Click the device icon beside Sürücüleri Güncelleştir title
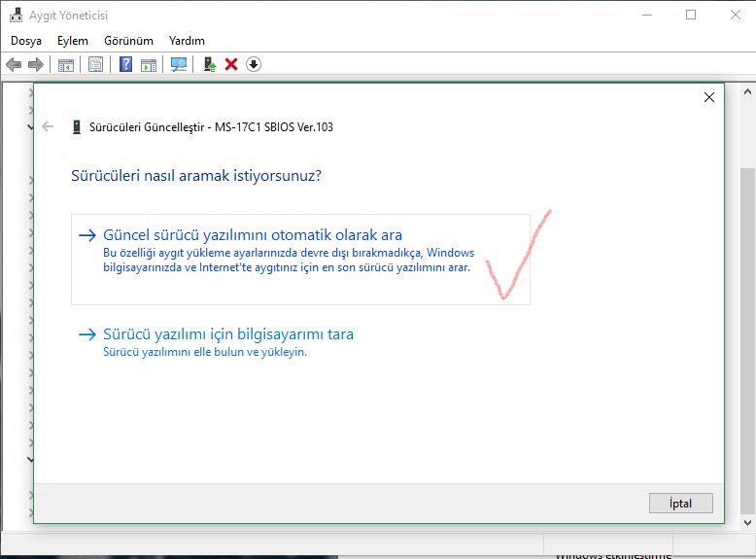This screenshot has height=559, width=756. tap(77, 126)
